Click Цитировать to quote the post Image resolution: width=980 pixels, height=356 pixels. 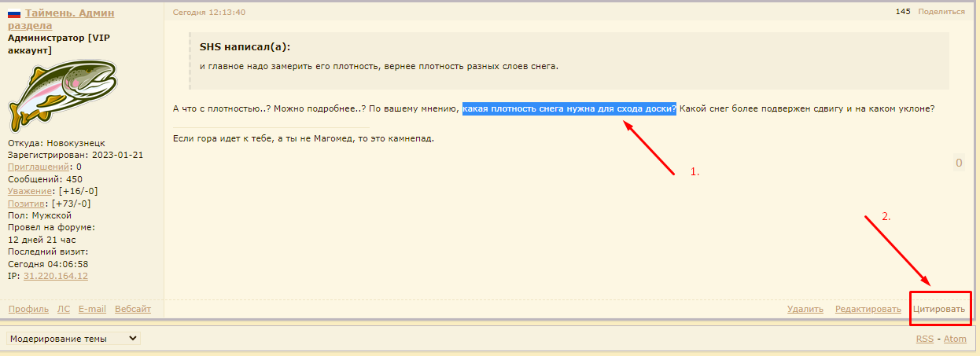tap(939, 309)
